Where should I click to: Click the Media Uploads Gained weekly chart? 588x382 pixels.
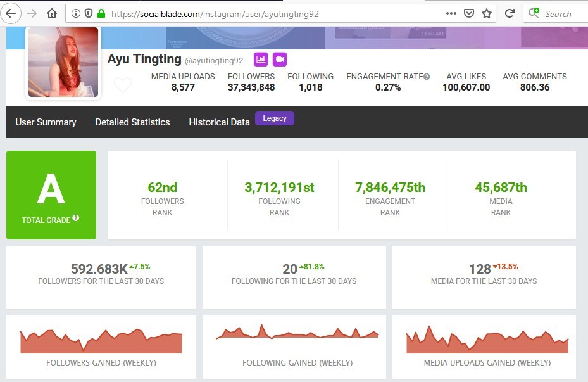pos(487,340)
